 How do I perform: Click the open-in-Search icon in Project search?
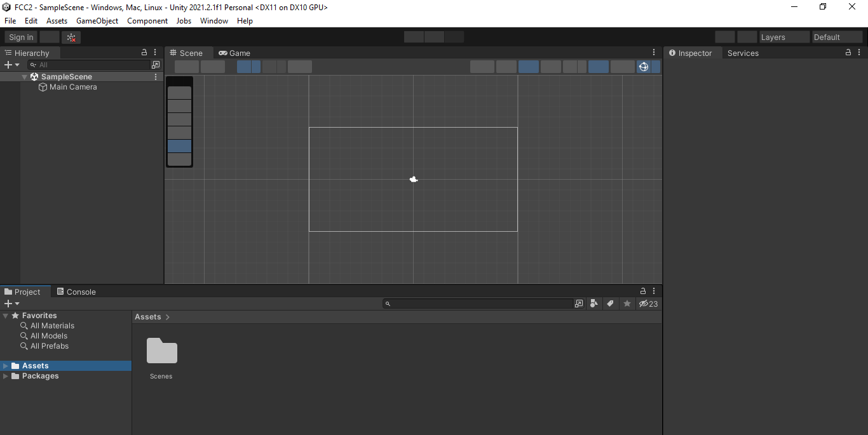[579, 304]
